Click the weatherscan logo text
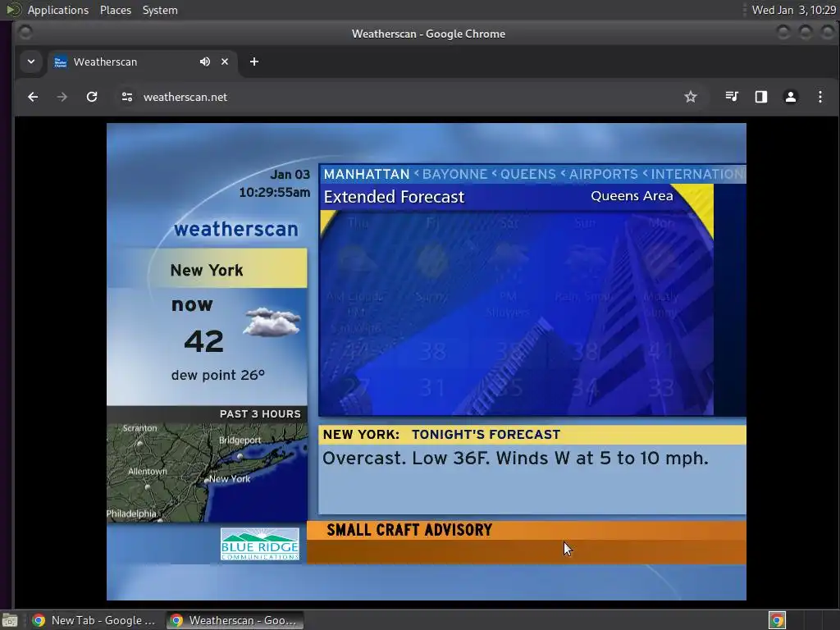 coord(235,229)
